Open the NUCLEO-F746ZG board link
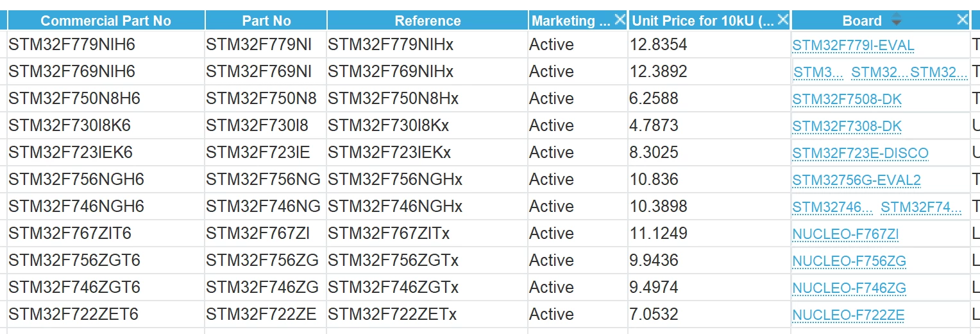980x334 pixels. (x=849, y=288)
